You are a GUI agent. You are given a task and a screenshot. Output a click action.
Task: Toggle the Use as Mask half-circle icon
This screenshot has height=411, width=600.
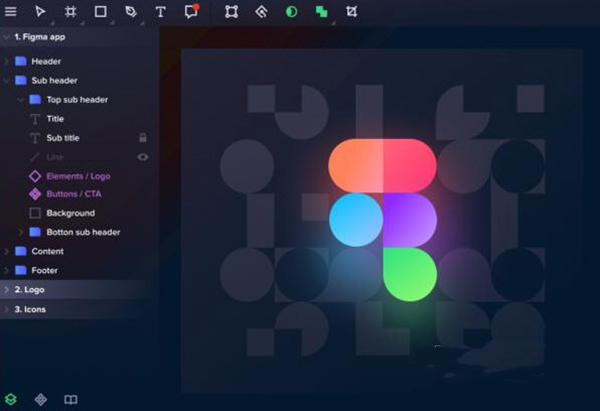(x=291, y=12)
